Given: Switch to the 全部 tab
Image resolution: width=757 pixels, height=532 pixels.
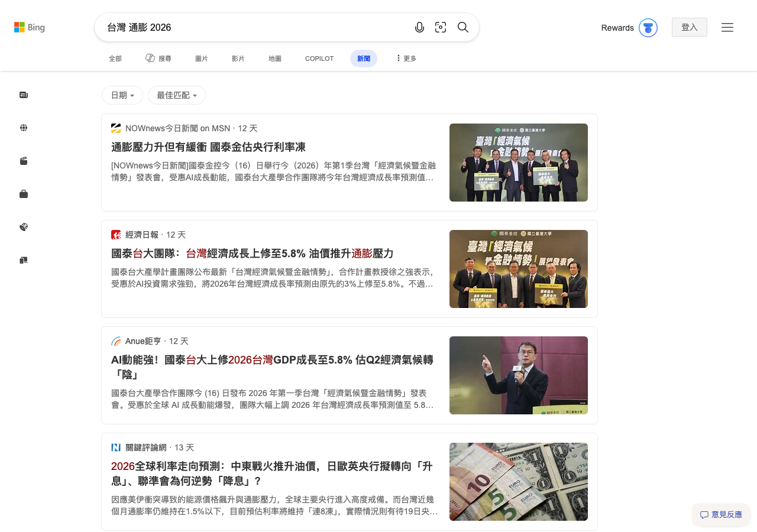Looking at the screenshot, I should coord(115,59).
